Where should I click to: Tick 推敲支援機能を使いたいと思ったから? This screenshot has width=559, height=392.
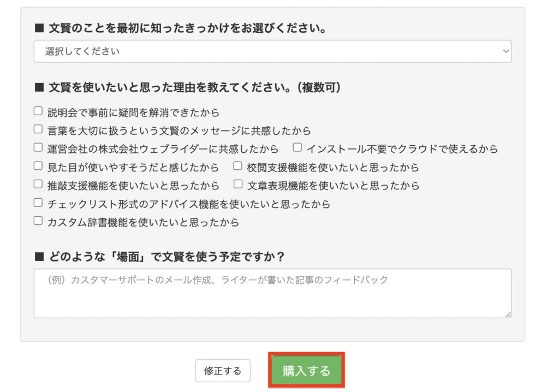pos(38,185)
